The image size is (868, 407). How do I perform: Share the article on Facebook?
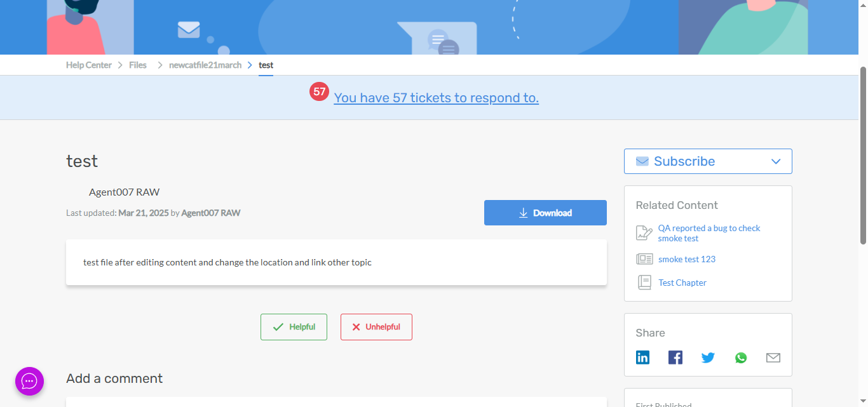pyautogui.click(x=675, y=357)
